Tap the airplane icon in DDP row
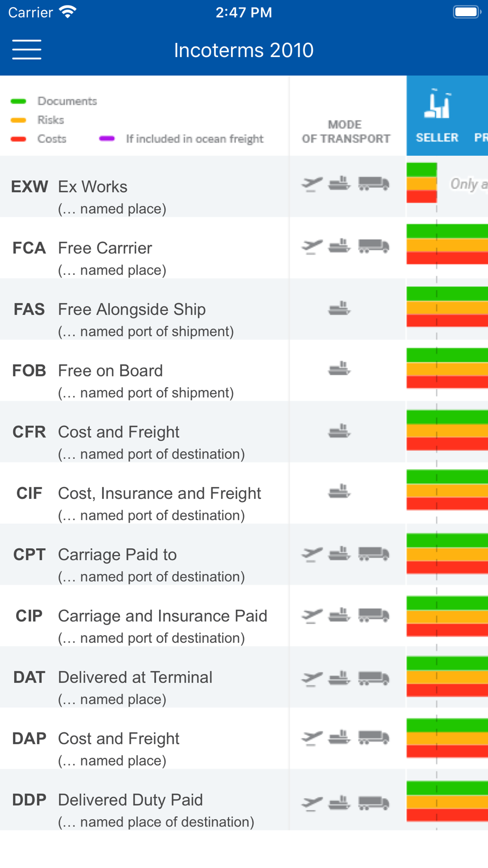The width and height of the screenshot is (488, 868). pyautogui.click(x=312, y=803)
